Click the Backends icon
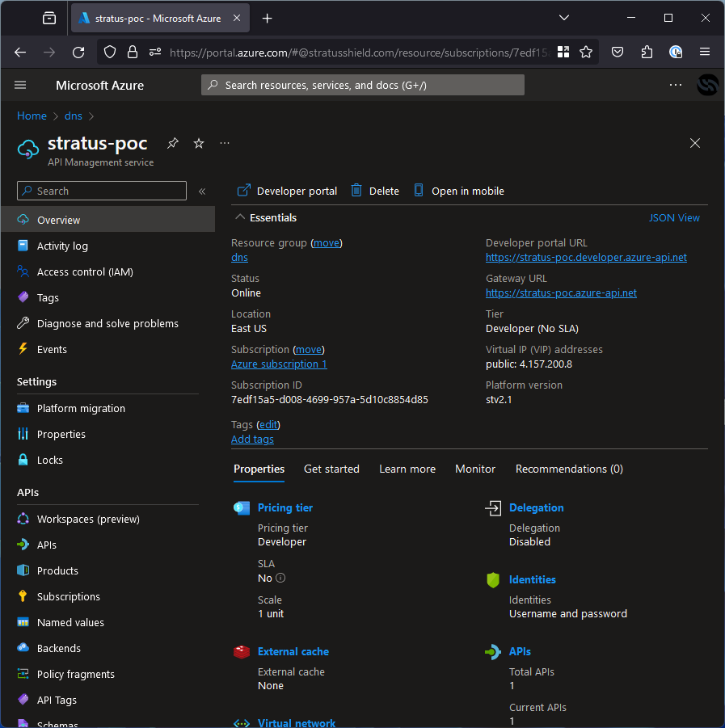 point(23,648)
